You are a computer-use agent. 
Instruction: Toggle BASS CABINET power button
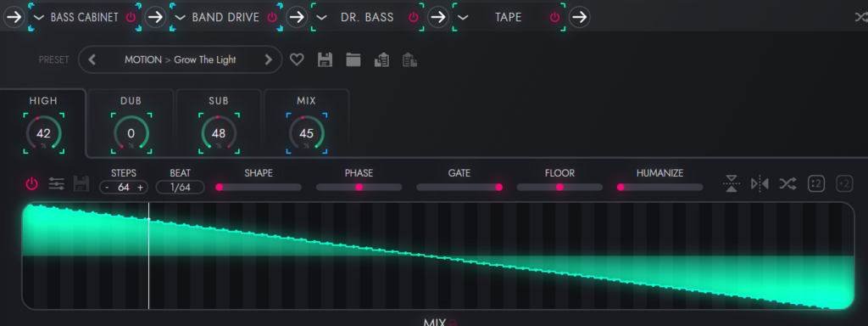[131, 17]
